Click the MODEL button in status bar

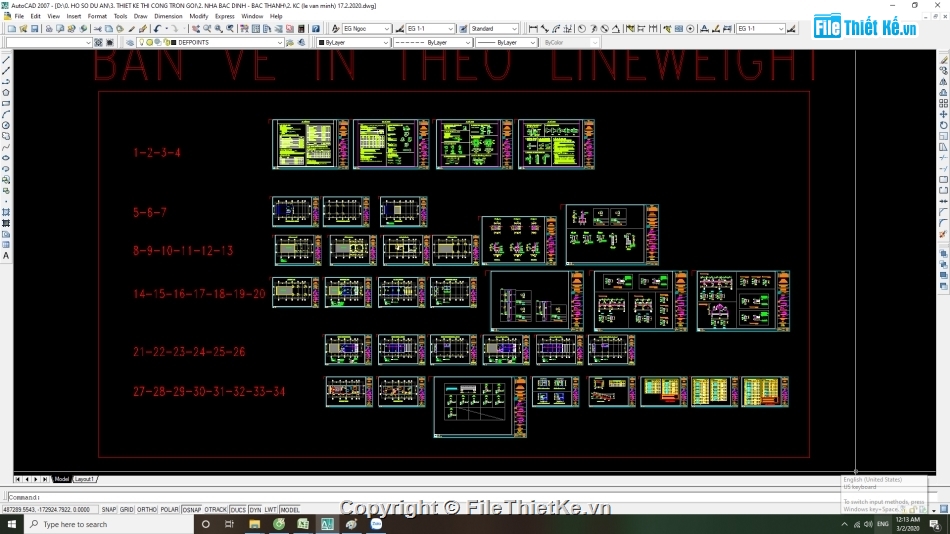[x=290, y=510]
